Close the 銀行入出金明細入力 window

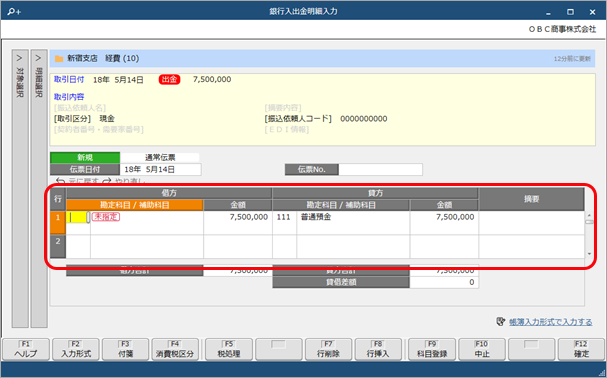click(592, 12)
